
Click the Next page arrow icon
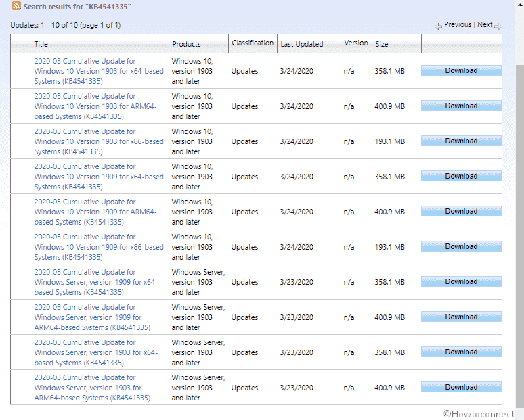(x=498, y=26)
